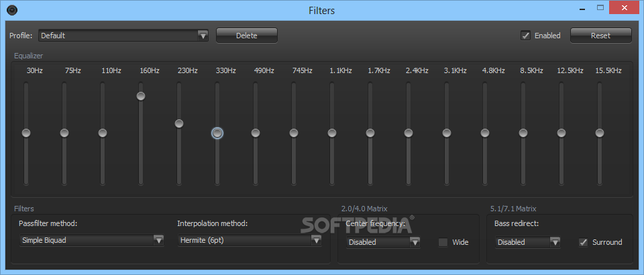Screen dimensions: 644x275
Task: Click the 5.1/7.1 Matrix heading
Action: point(513,209)
